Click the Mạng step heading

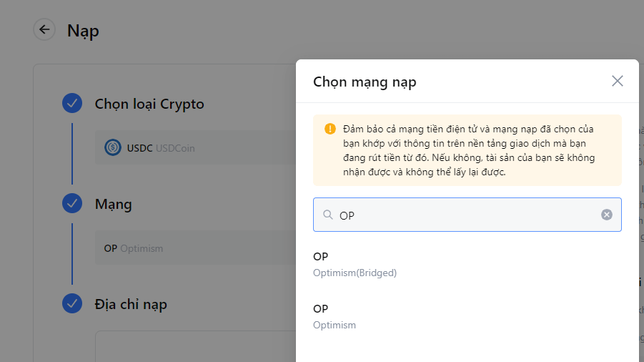click(114, 204)
